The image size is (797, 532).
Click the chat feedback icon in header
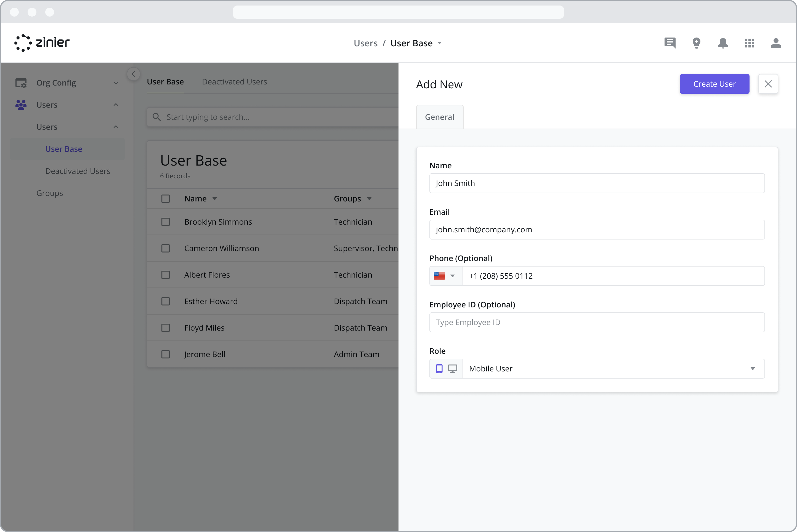coord(670,43)
